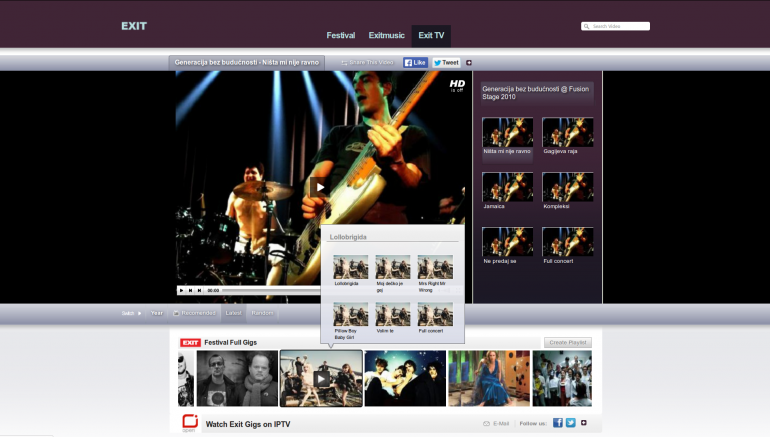Open 'Pillow Boy Baby Girl' thumbnail
The width and height of the screenshot is (770, 437).
click(351, 314)
